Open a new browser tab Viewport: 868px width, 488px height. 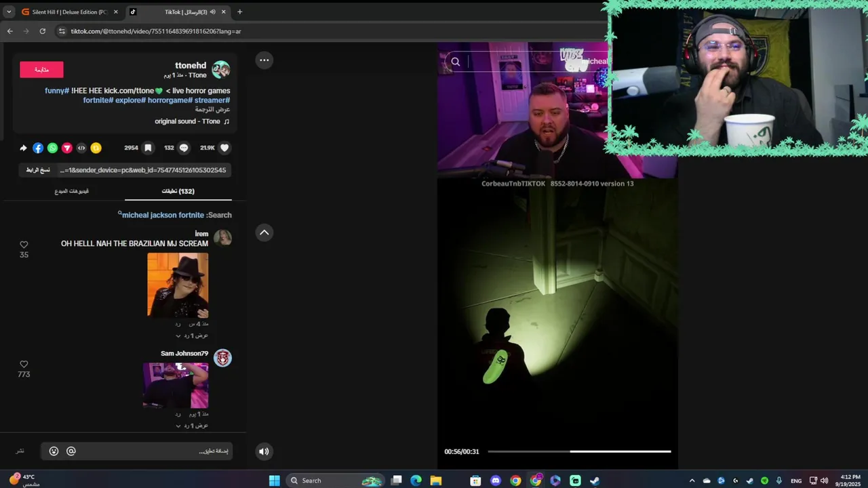pyautogui.click(x=239, y=12)
